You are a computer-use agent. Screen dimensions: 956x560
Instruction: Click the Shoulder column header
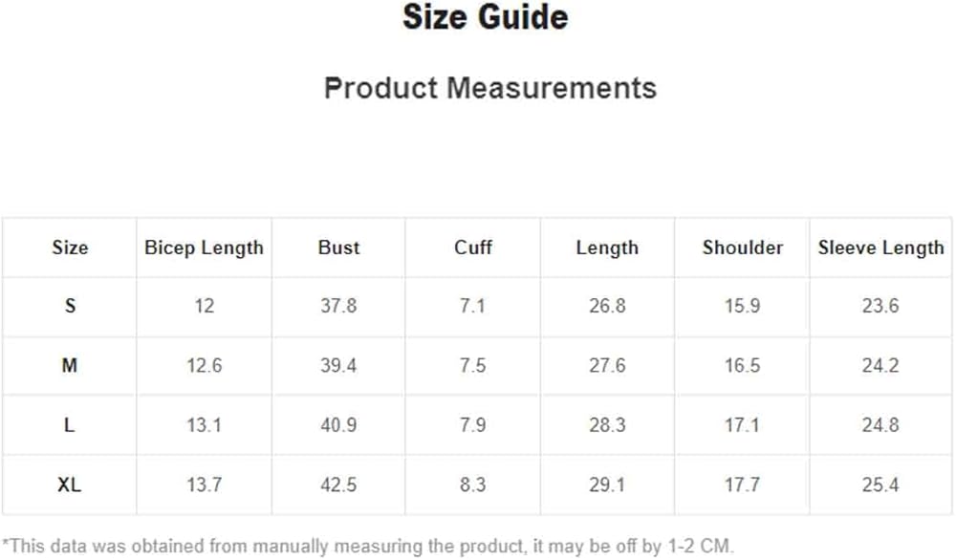point(742,248)
